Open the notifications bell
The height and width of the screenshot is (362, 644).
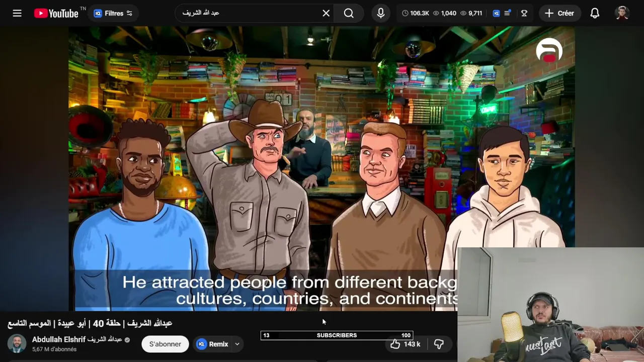tap(595, 14)
